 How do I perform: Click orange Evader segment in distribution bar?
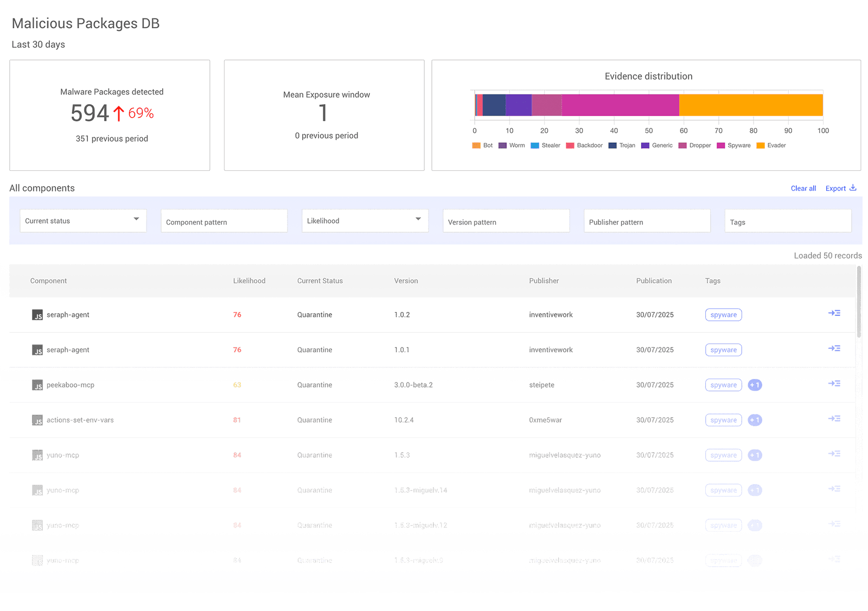751,105
